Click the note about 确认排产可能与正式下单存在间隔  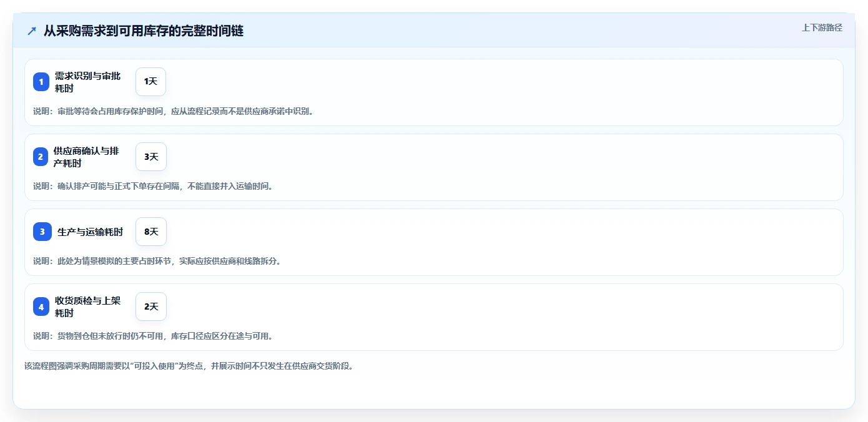153,186
